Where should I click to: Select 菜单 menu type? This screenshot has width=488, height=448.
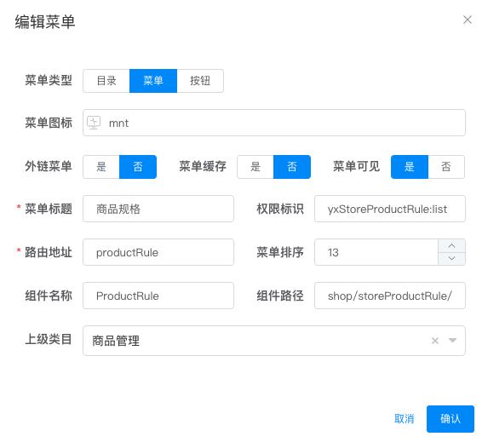click(153, 81)
